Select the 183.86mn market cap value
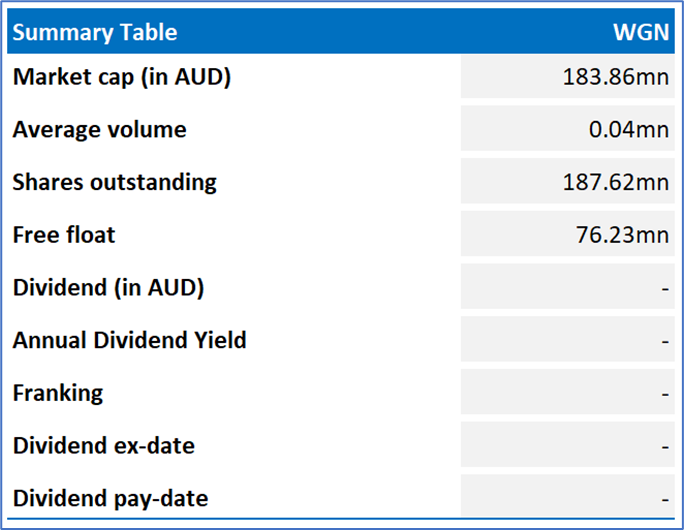 point(616,77)
